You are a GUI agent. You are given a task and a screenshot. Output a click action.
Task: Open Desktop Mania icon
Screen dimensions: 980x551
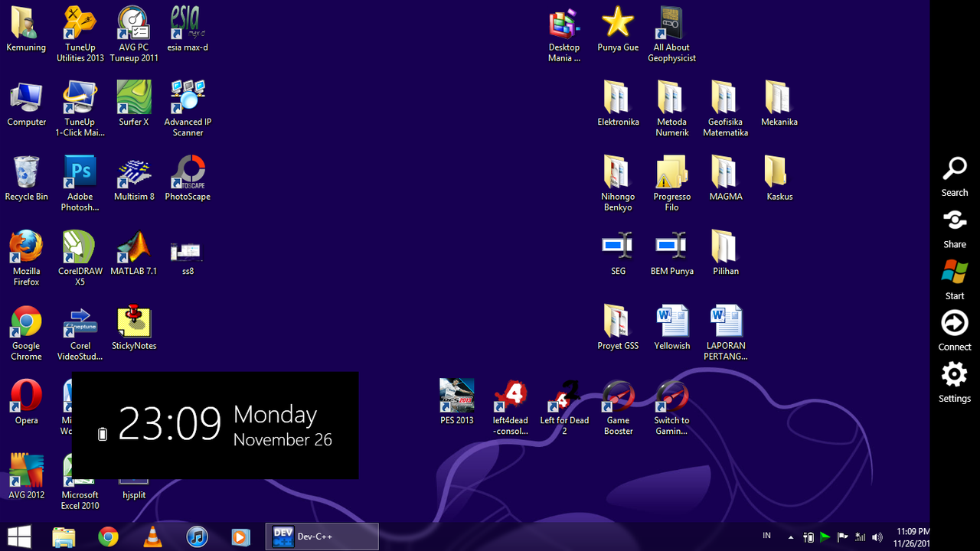click(x=564, y=34)
